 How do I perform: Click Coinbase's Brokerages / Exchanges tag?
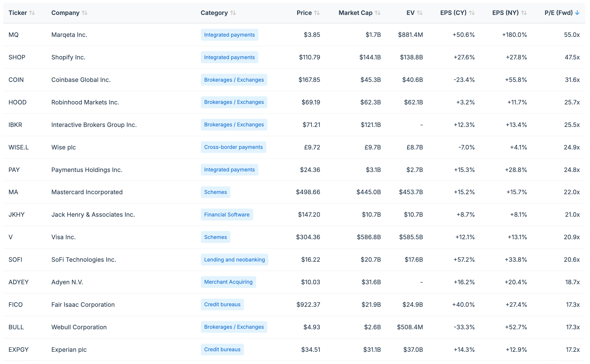coord(234,80)
